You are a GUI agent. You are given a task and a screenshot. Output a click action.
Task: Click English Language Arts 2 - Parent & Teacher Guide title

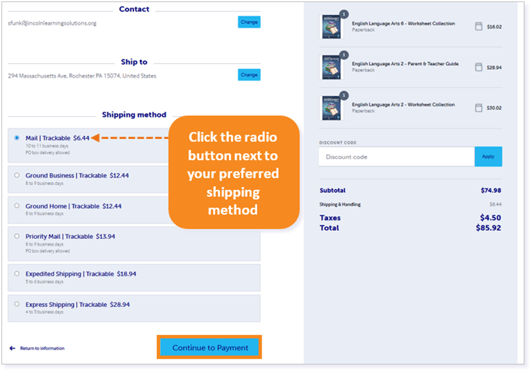pos(405,64)
